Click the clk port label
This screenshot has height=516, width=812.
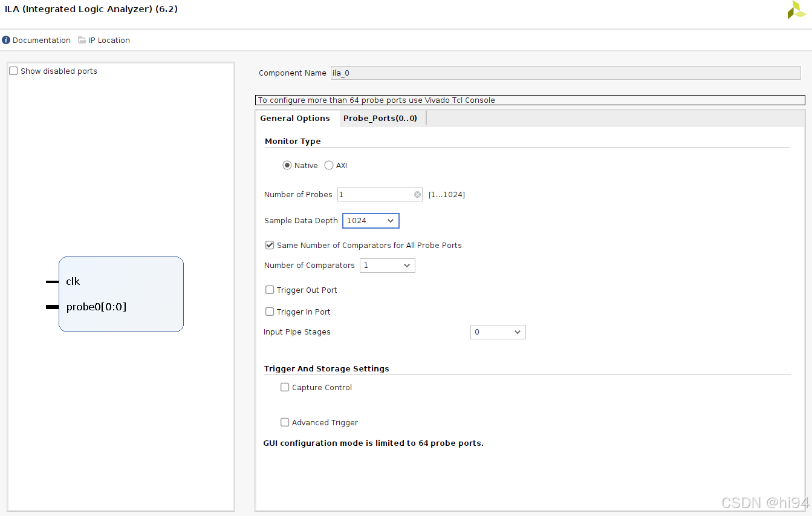(73, 281)
